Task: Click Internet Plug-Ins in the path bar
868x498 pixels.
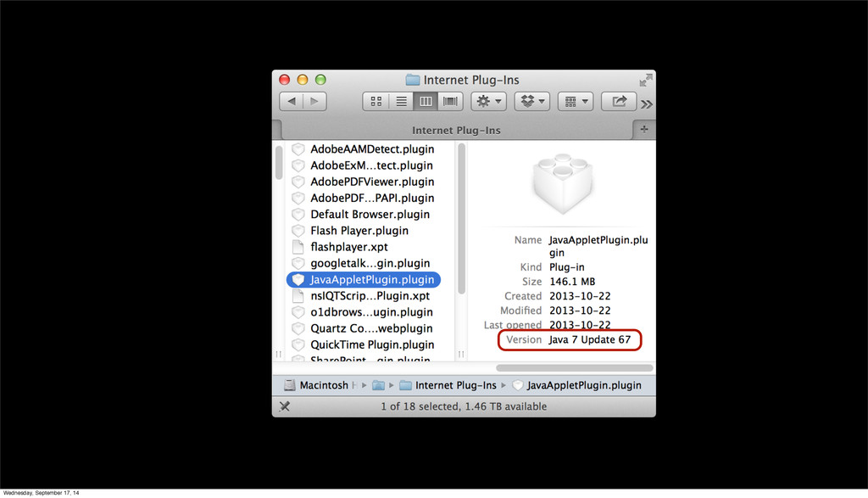Action: pos(448,385)
